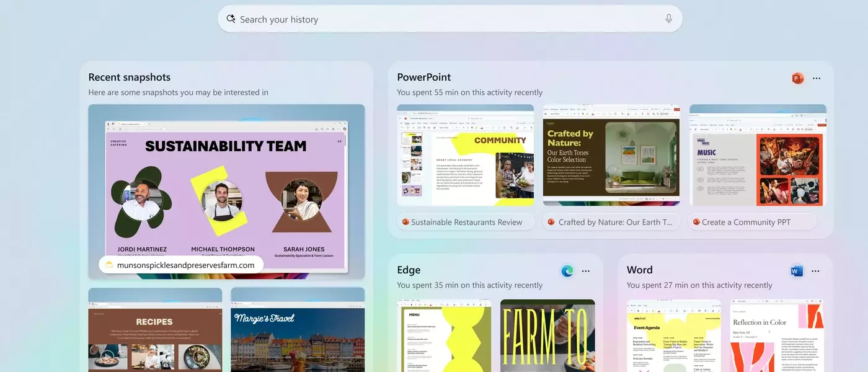Image resolution: width=868 pixels, height=372 pixels.
Task: Click 'You spent 35 min' text
Action: (470, 285)
